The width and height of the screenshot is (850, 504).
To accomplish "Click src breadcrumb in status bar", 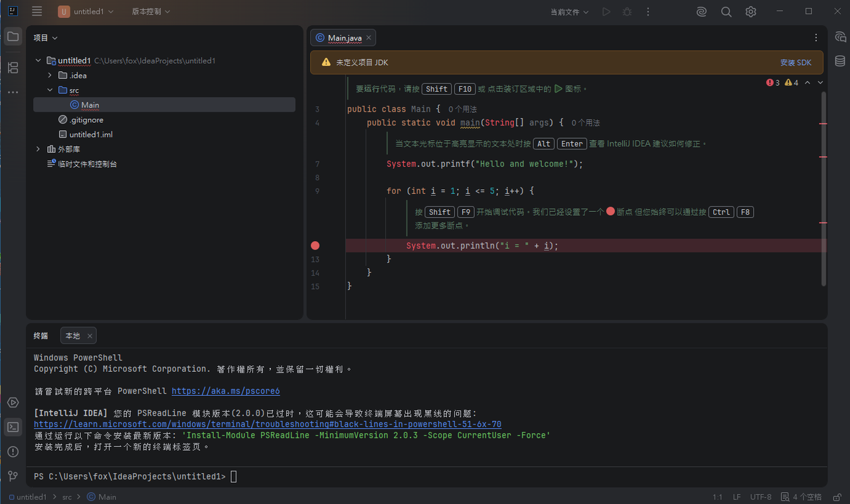I will (x=67, y=497).
